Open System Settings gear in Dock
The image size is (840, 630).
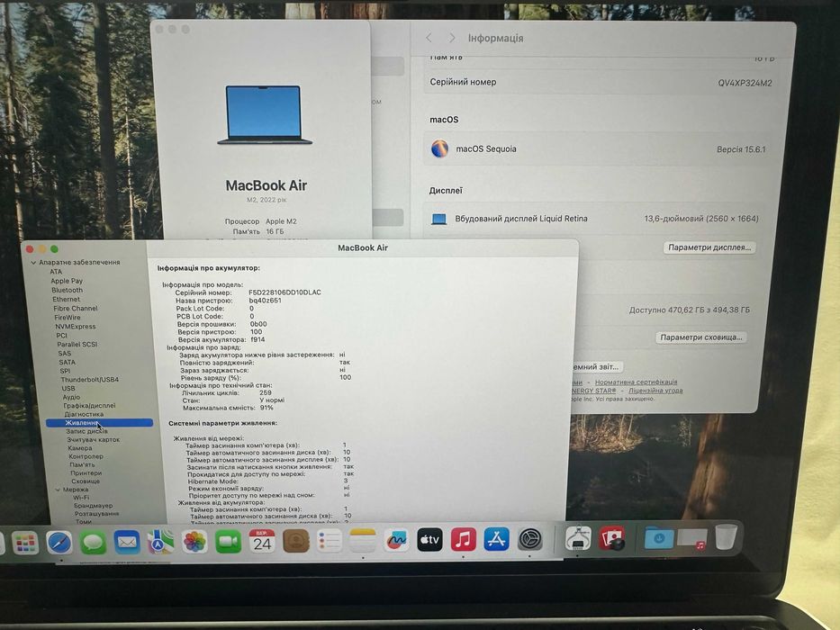[x=530, y=538]
